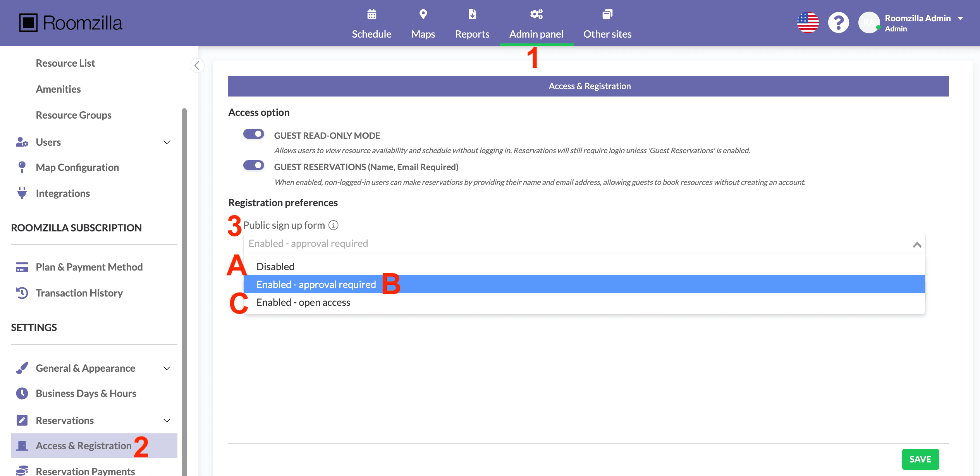Open the US flag language selector
The height and width of the screenshot is (476, 980).
point(808,22)
